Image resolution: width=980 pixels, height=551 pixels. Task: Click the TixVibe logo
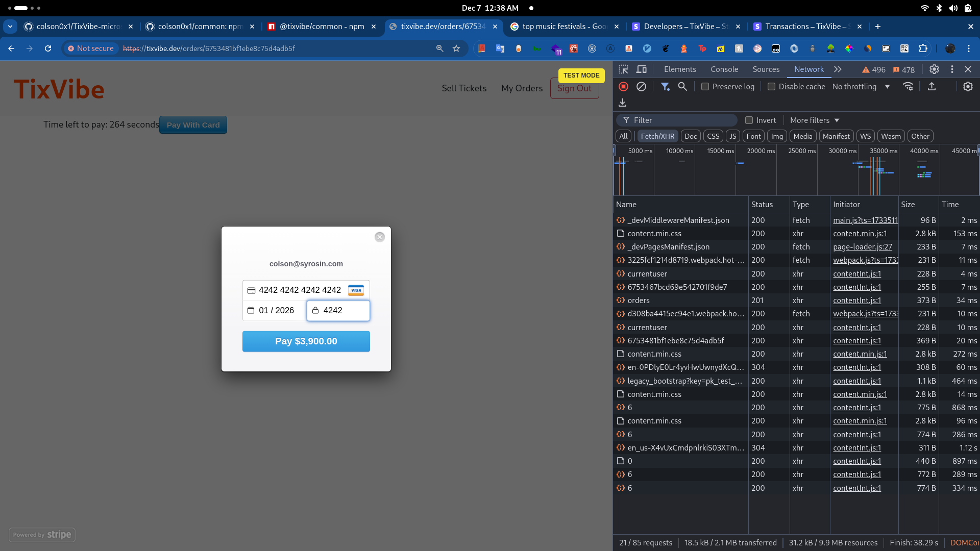coord(59,89)
